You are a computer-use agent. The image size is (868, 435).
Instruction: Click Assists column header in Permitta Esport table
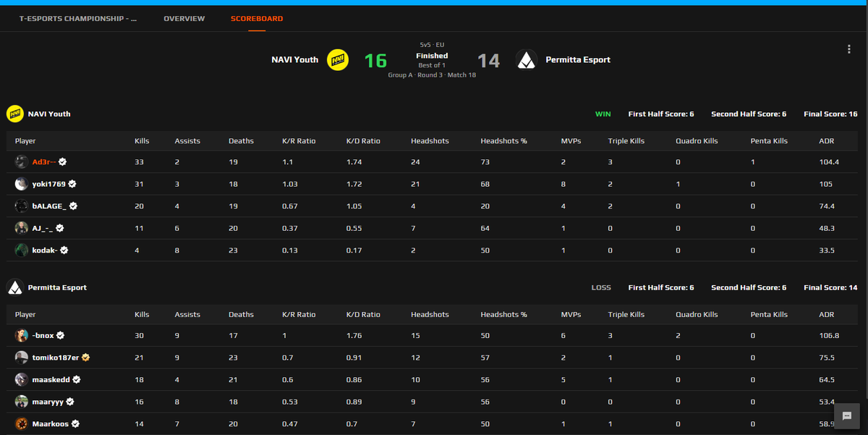pyautogui.click(x=187, y=314)
